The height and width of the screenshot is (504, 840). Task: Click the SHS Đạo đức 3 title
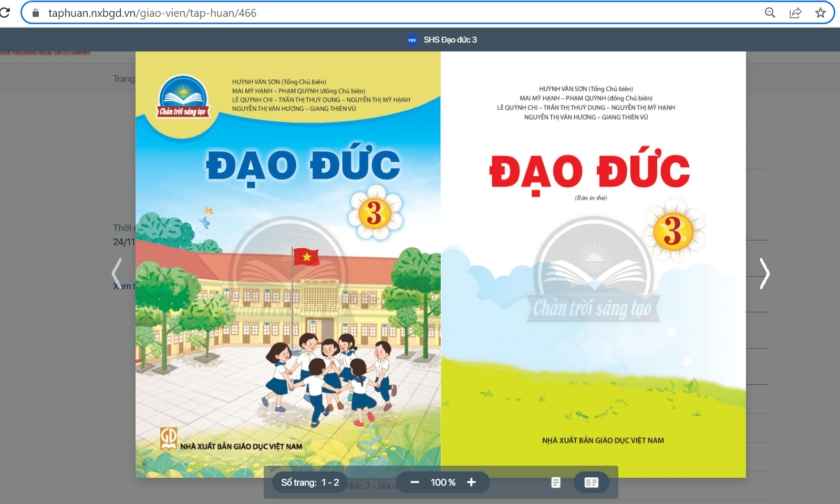tap(450, 40)
